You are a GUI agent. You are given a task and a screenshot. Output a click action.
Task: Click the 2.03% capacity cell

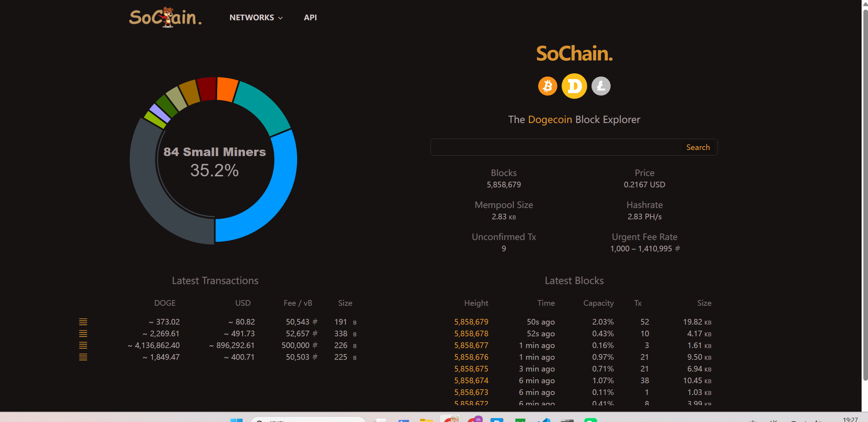click(x=603, y=322)
